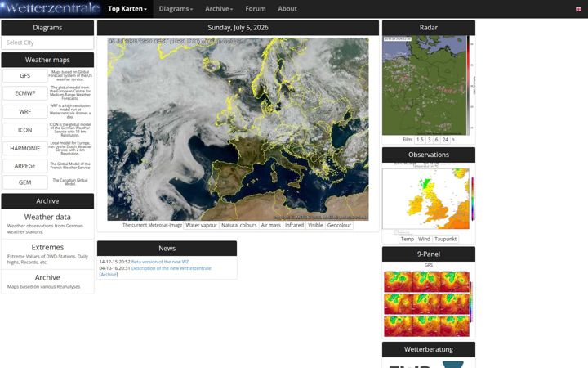
Task: Open ICON weather maps
Action: tap(25, 130)
